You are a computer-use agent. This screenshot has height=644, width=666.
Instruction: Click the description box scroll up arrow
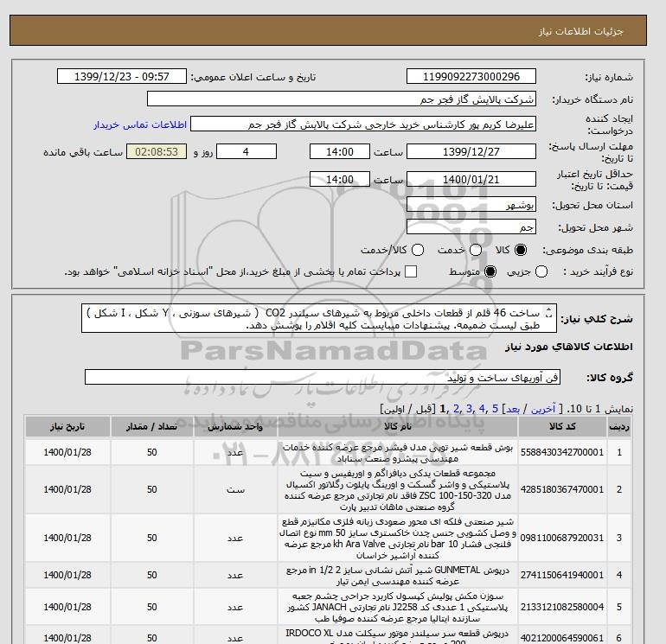point(548,310)
